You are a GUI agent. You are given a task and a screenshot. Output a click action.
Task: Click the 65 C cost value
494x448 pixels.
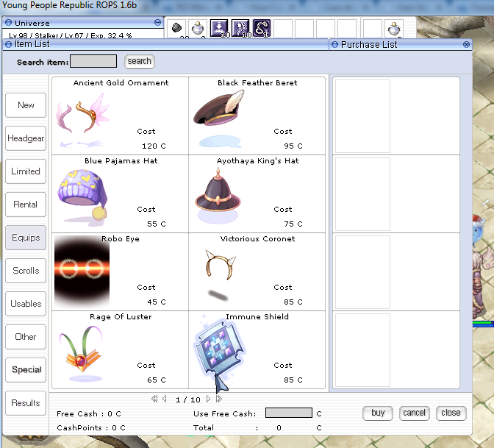point(157,380)
